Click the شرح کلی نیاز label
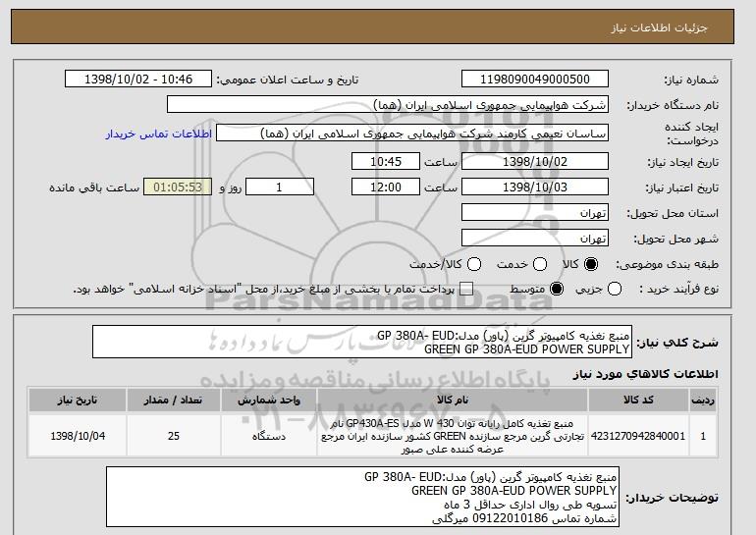 [x=677, y=343]
